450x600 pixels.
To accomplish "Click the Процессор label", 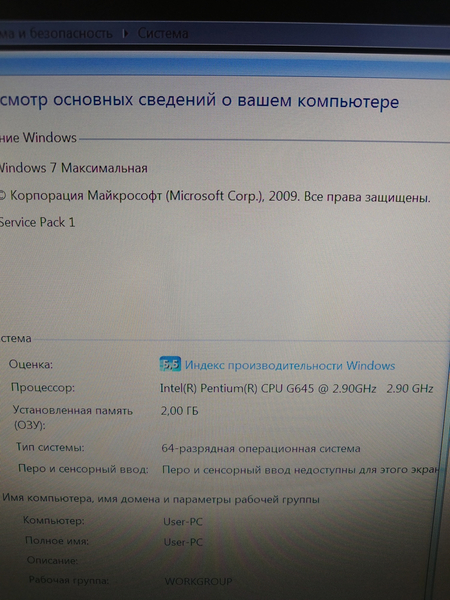I will pos(43,387).
